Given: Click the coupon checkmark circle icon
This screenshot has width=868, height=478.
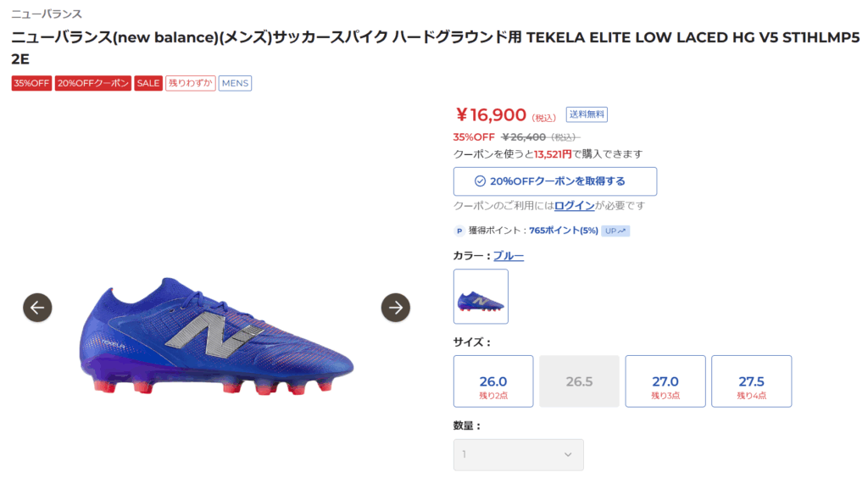Looking at the screenshot, I should 480,181.
